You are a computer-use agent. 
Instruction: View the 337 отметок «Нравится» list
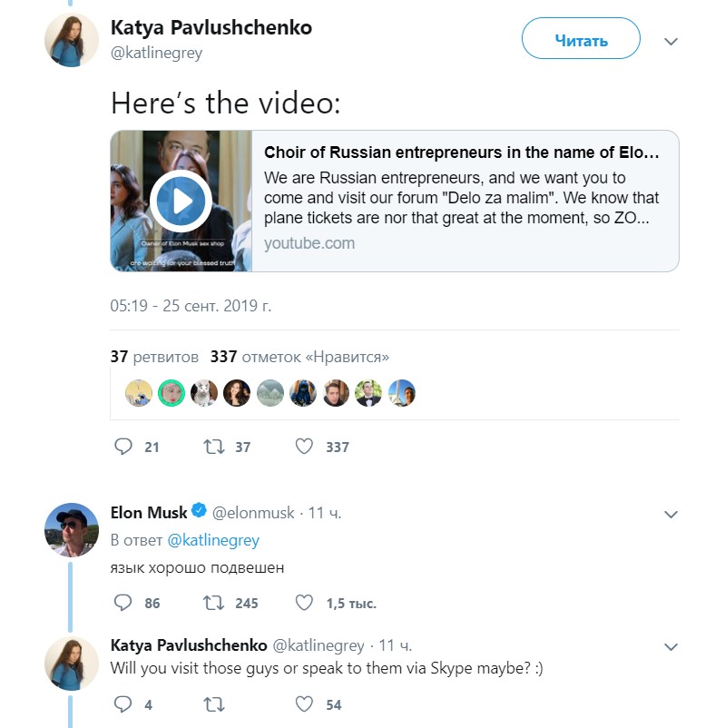tap(299, 357)
